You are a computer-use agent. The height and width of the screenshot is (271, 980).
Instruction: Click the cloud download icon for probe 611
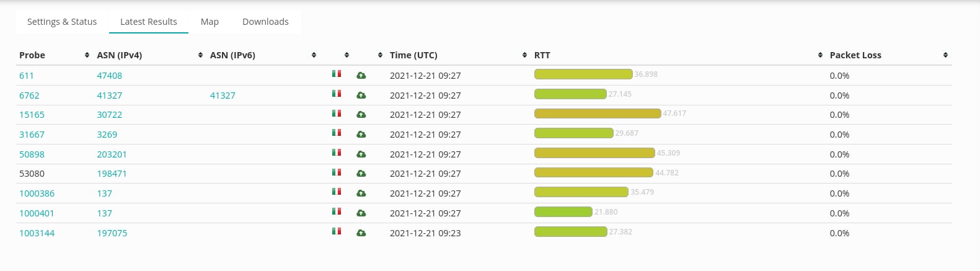pos(361,76)
